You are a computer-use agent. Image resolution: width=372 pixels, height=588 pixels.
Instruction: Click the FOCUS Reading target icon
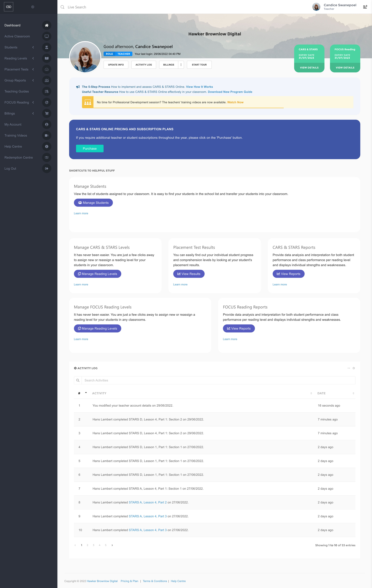(x=47, y=102)
